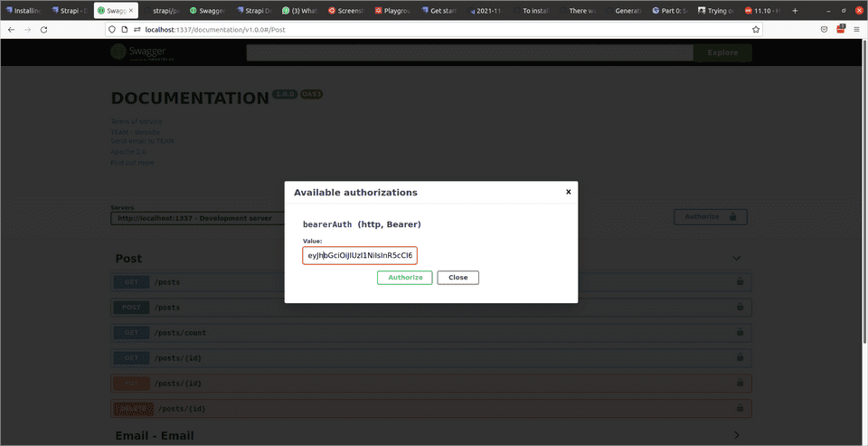Switch to the 11.10 - H browser tab
This screenshot has width=868, height=446.
click(763, 11)
